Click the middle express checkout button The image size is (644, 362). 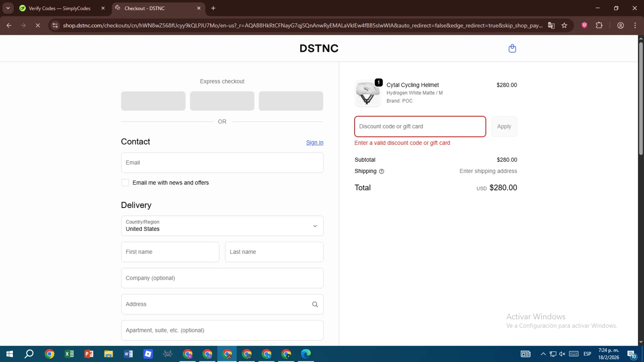pos(222,101)
